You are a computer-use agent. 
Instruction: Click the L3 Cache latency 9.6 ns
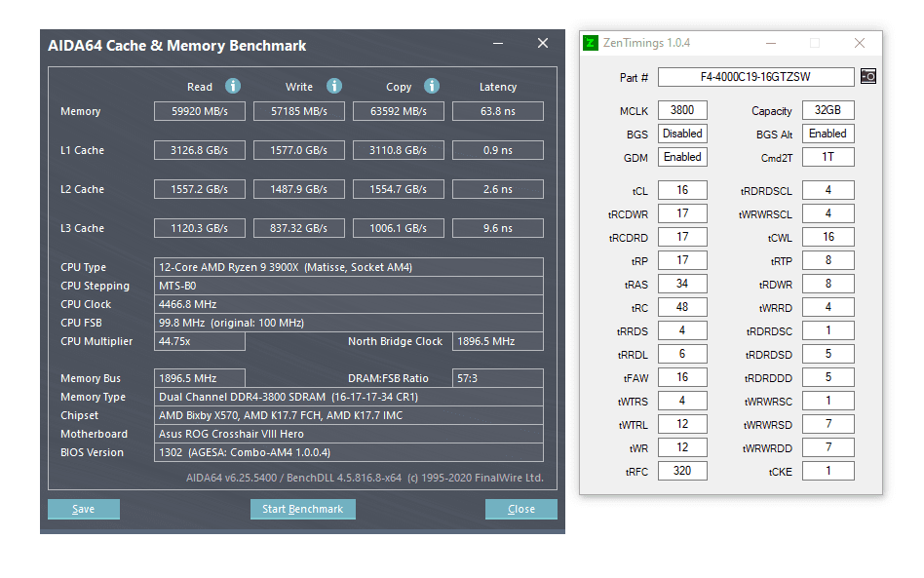pyautogui.click(x=498, y=228)
